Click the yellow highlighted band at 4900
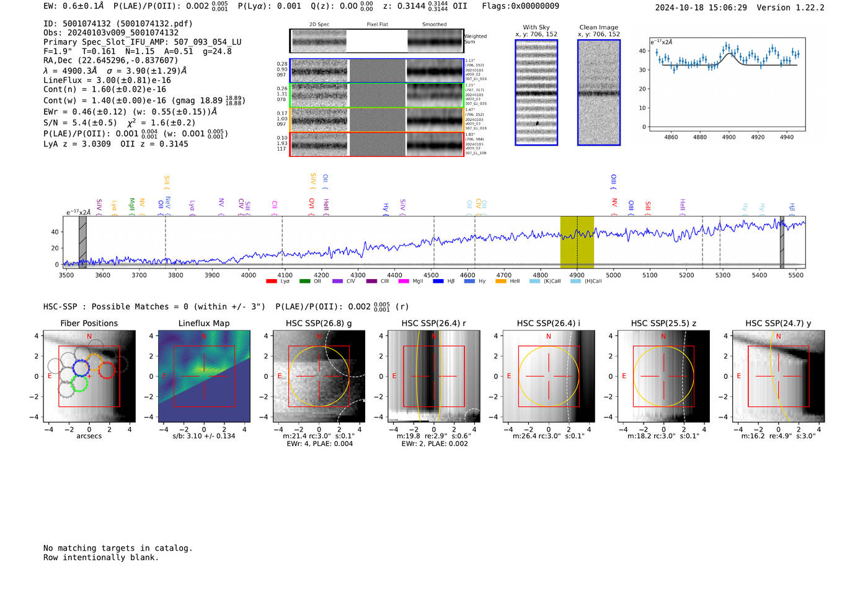This screenshot has width=868, height=591. point(577,242)
